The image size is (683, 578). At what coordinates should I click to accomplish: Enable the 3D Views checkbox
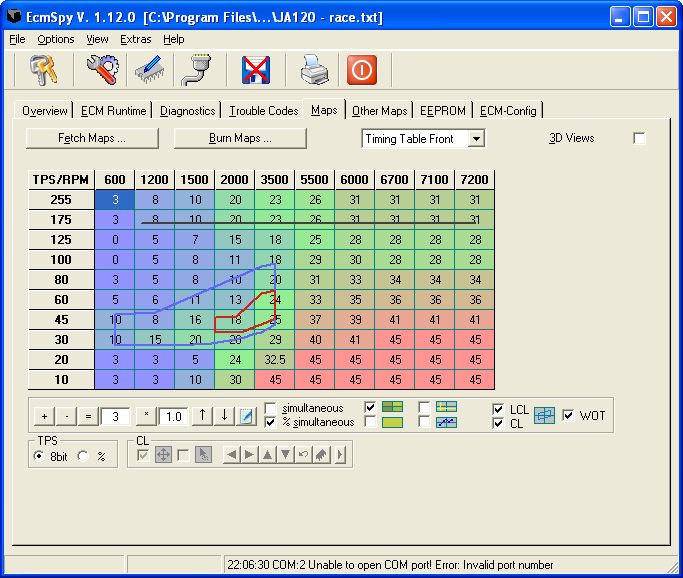(x=640, y=138)
